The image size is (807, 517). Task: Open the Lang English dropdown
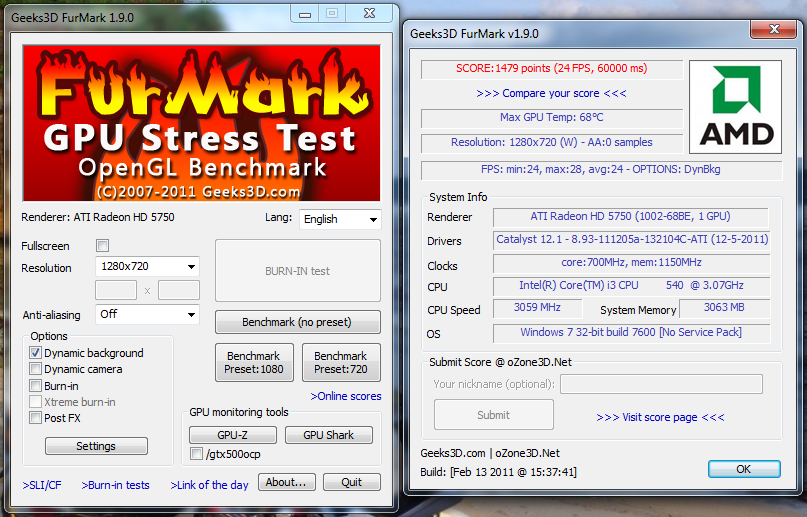pyautogui.click(x=340, y=219)
